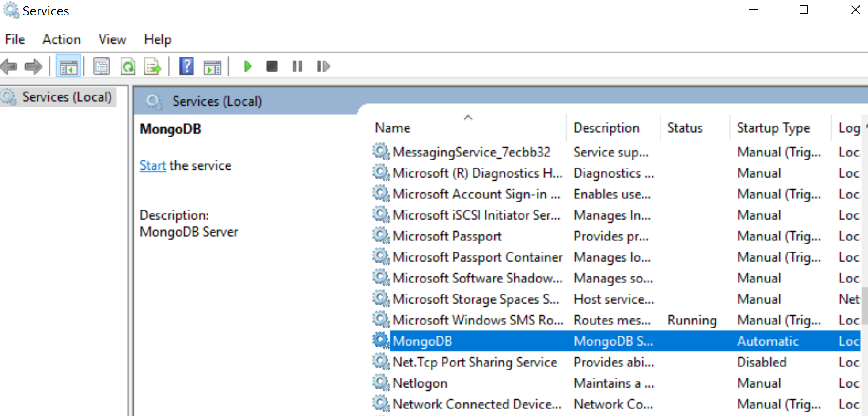Select MongoDB service name in list

[422, 341]
